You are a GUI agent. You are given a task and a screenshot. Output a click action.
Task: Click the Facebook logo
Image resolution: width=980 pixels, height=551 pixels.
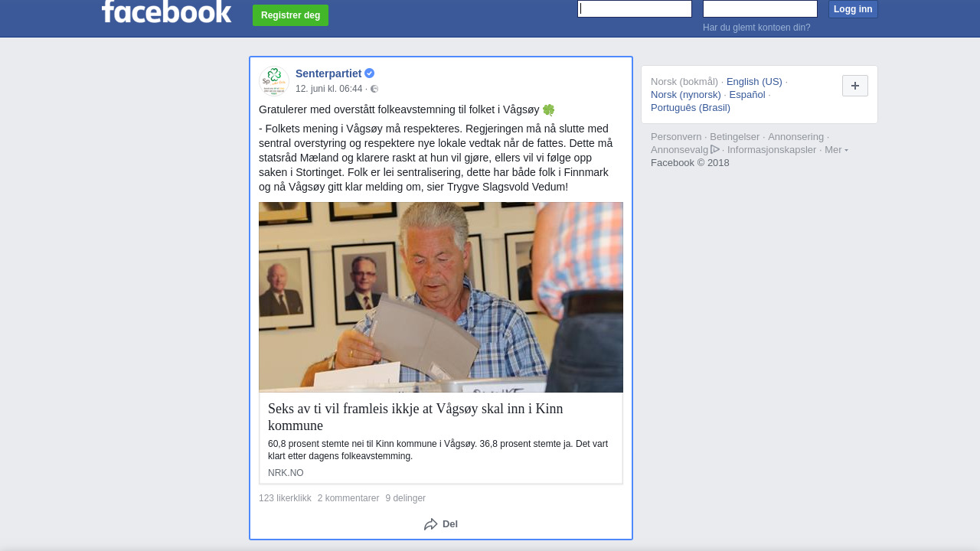pyautogui.click(x=166, y=11)
